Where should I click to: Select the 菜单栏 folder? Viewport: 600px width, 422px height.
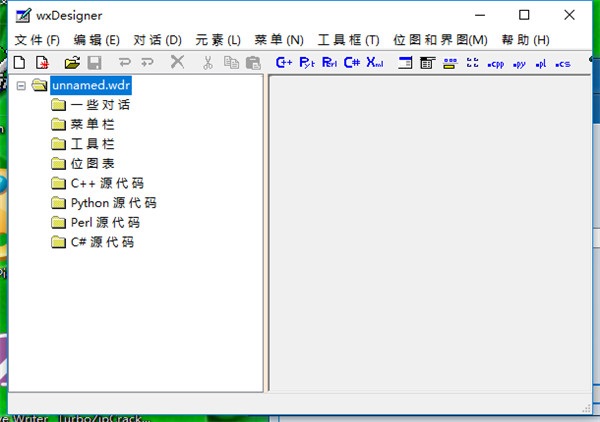pos(92,124)
